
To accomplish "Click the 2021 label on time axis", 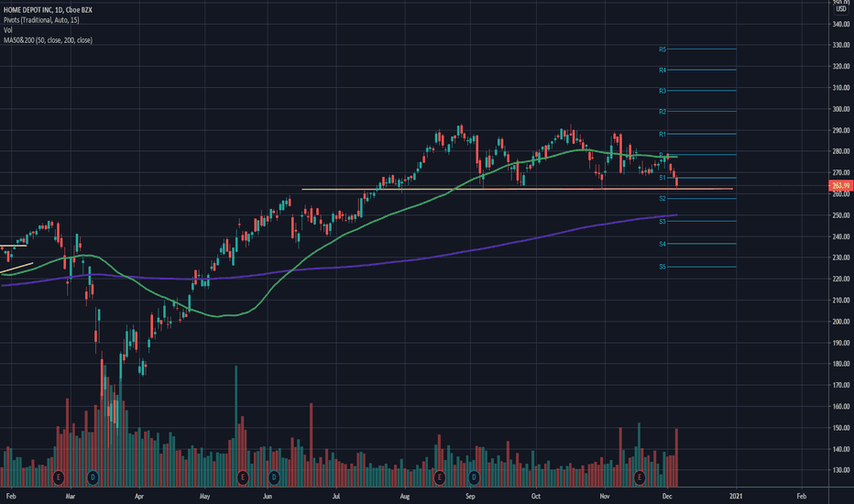I will point(735,497).
